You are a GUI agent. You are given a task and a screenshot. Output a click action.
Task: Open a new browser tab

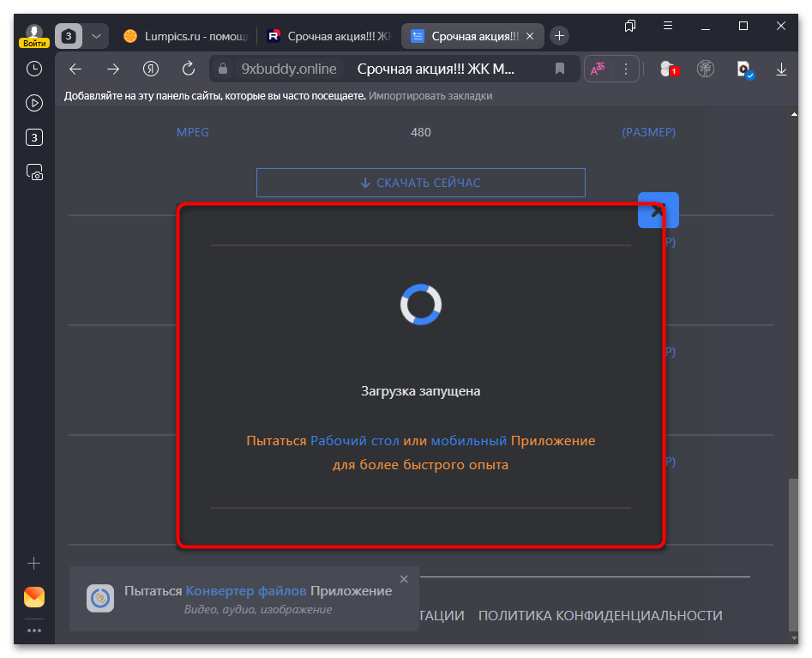[x=559, y=36]
